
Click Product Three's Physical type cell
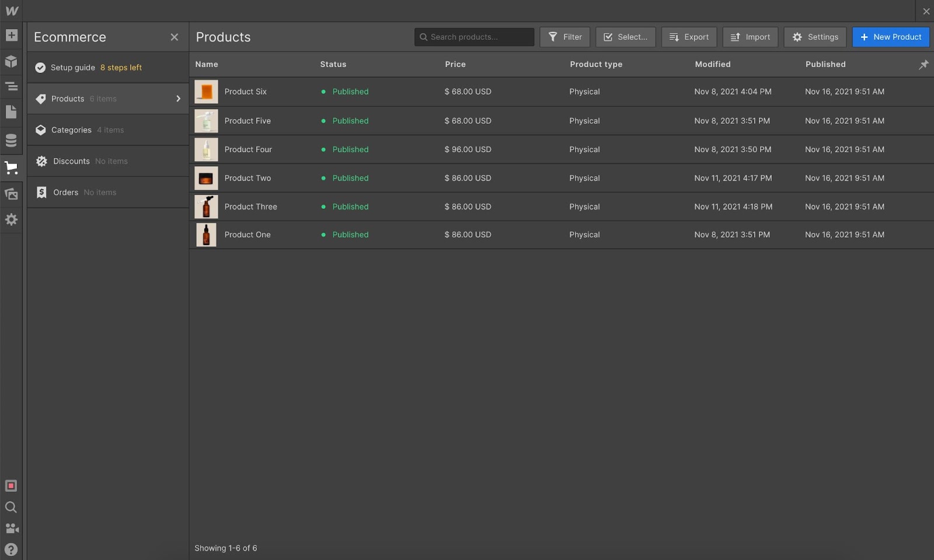coord(584,206)
